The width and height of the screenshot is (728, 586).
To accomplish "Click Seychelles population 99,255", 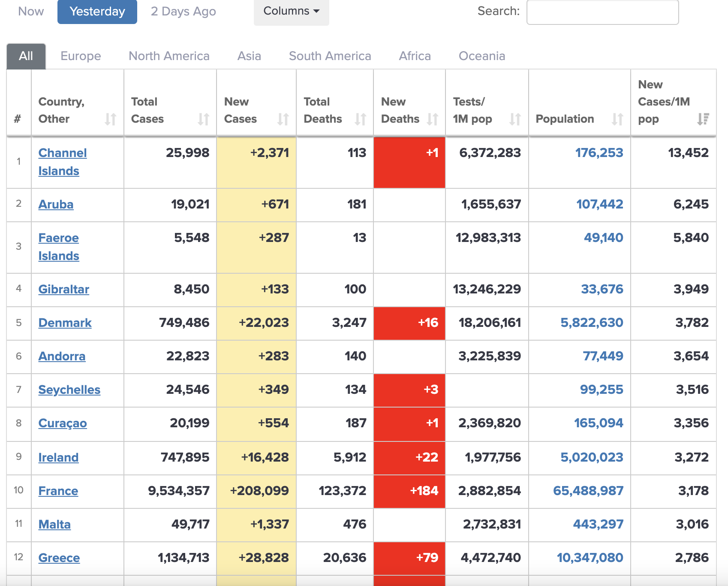I will (x=602, y=390).
